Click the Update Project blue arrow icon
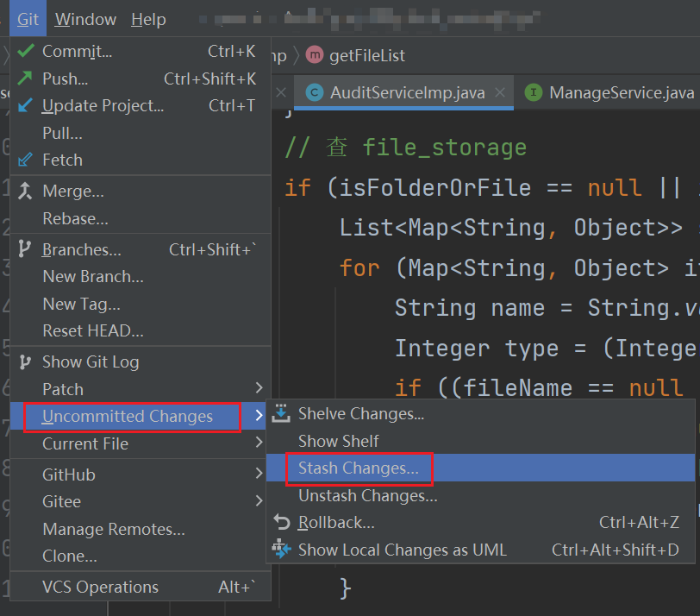 tap(24, 105)
